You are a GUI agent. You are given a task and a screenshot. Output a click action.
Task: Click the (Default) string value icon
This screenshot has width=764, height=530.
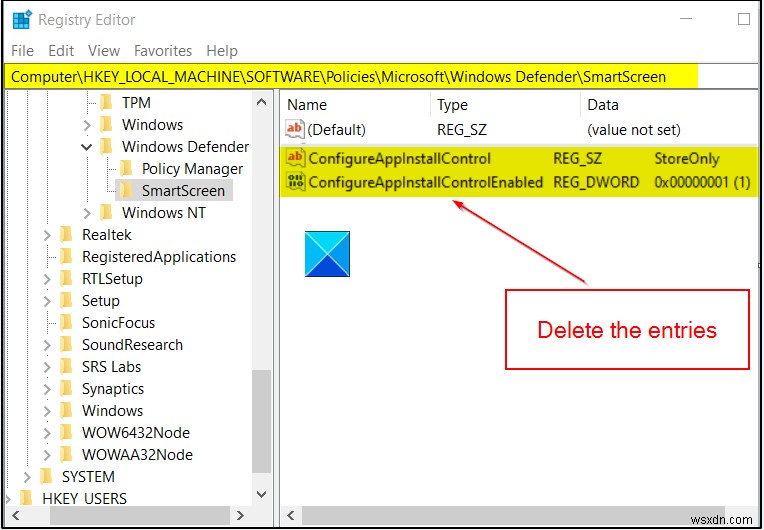[295, 130]
